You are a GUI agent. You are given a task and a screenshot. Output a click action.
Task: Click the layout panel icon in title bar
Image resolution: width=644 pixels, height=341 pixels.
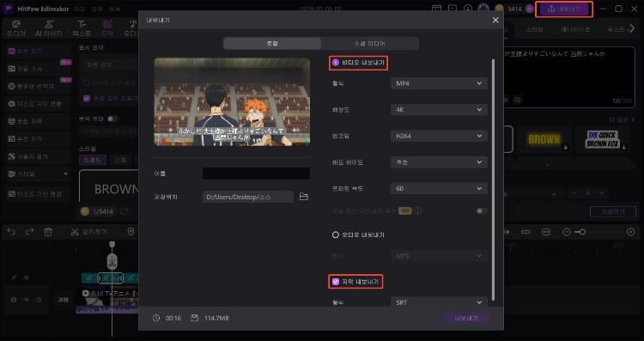coord(436,9)
